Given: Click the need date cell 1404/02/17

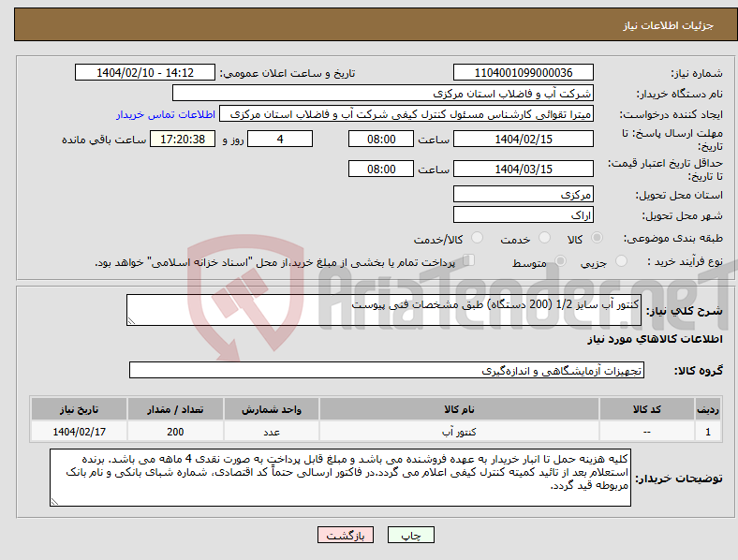Looking at the screenshot, I should [79, 432].
